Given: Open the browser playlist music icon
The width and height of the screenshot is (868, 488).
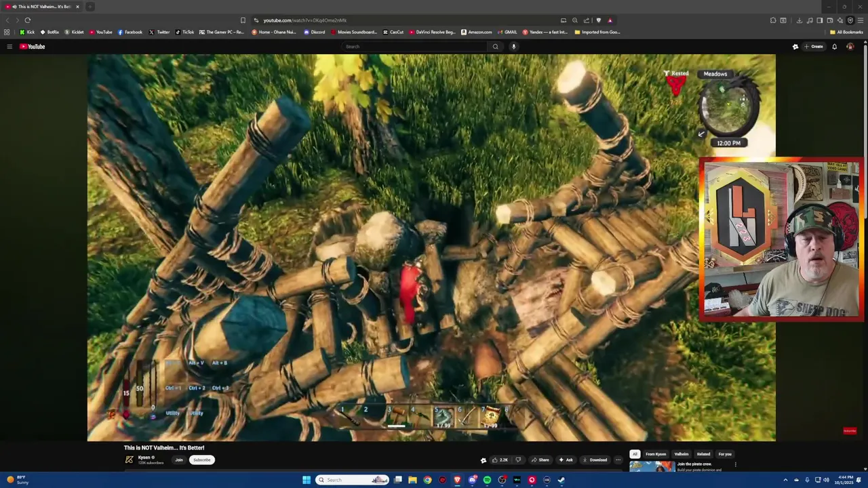Looking at the screenshot, I should coord(809,20).
